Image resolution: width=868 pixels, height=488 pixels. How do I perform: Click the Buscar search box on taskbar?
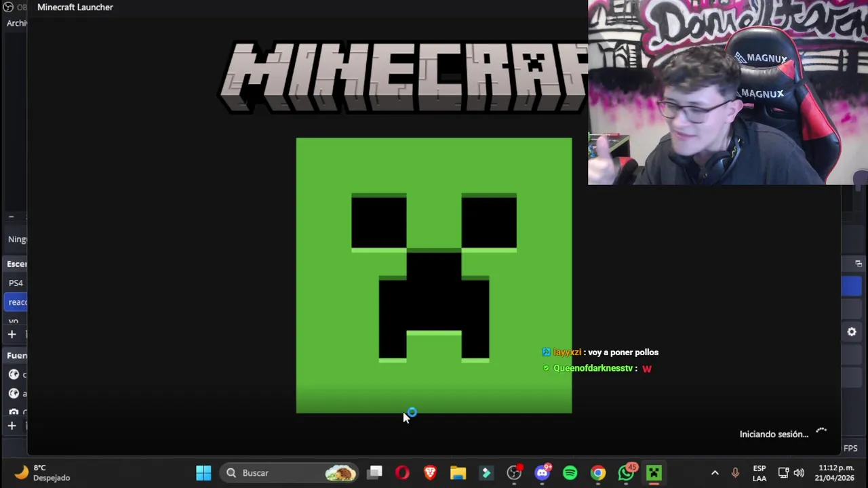tap(290, 472)
